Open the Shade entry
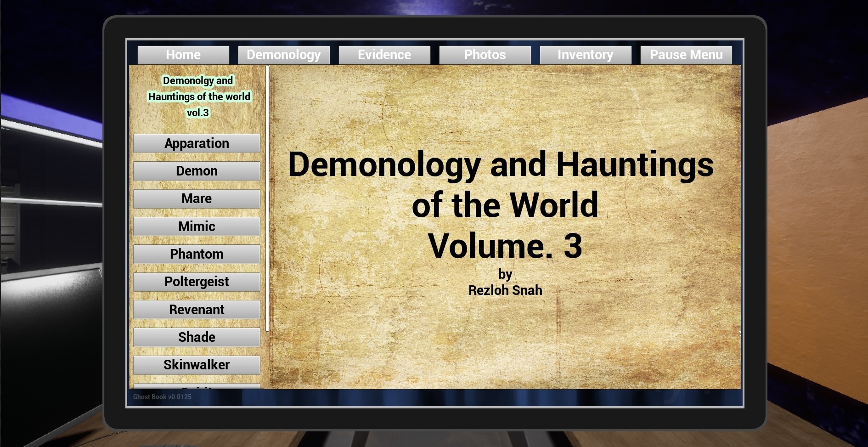Screen dimensions: 868x447 coord(197,337)
